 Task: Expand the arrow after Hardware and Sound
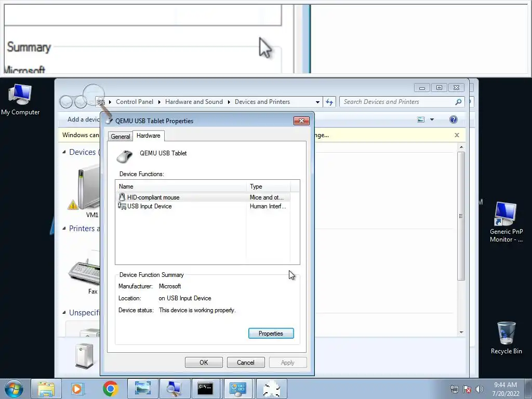pos(229,102)
